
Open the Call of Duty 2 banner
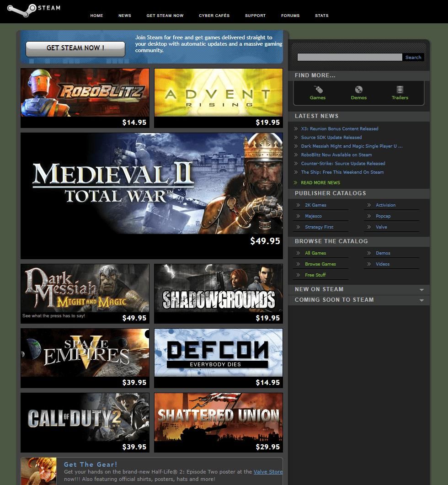coord(85,422)
